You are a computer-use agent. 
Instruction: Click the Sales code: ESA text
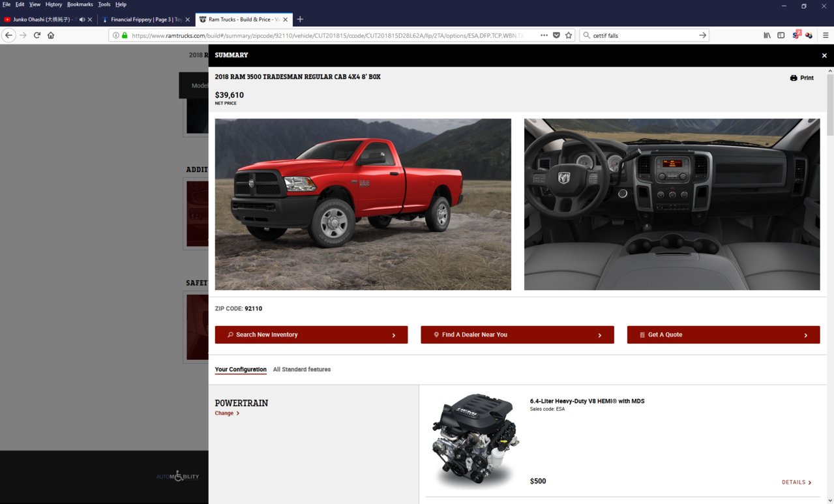[x=547, y=409]
